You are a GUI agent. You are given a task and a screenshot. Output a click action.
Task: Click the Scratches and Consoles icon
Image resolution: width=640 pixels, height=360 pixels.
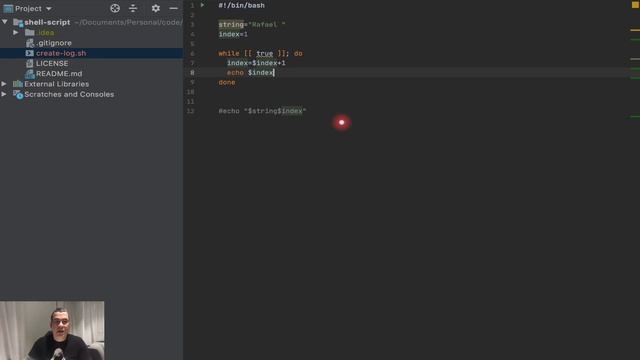coord(18,94)
